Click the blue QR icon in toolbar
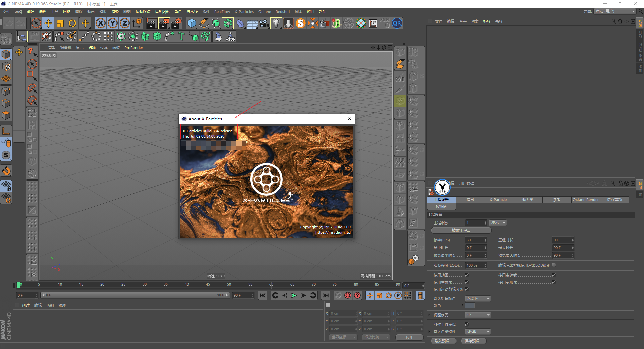644x349 pixels. coord(397,23)
